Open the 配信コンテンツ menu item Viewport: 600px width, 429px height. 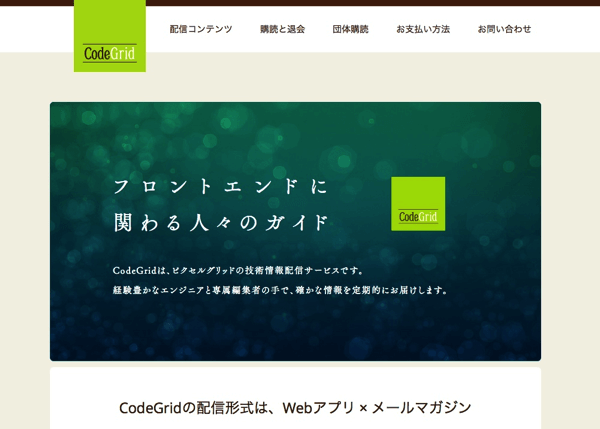(x=201, y=29)
